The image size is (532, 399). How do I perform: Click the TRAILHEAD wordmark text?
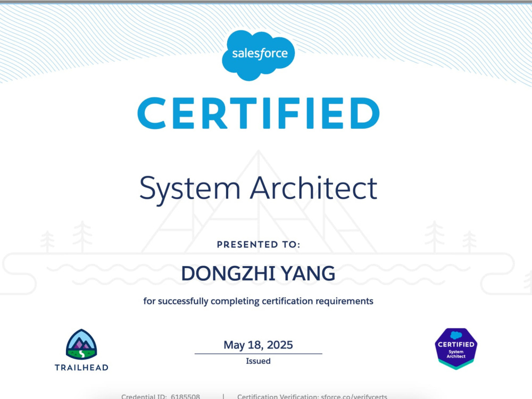81,368
